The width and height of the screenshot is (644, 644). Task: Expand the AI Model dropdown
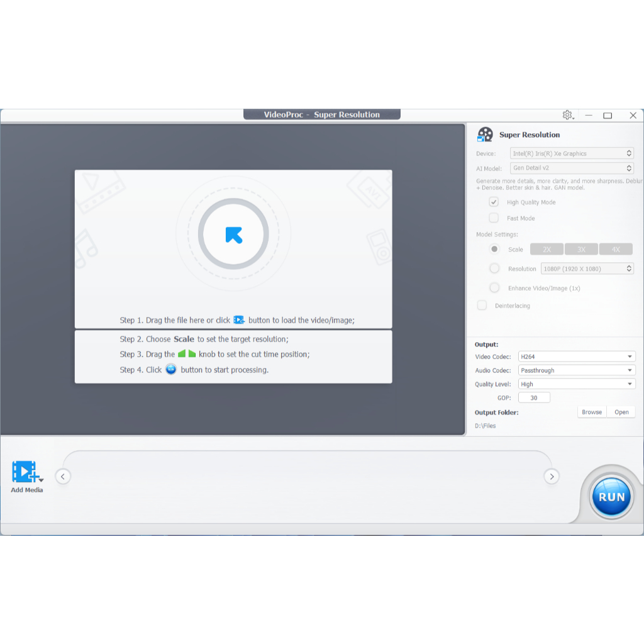pyautogui.click(x=572, y=168)
